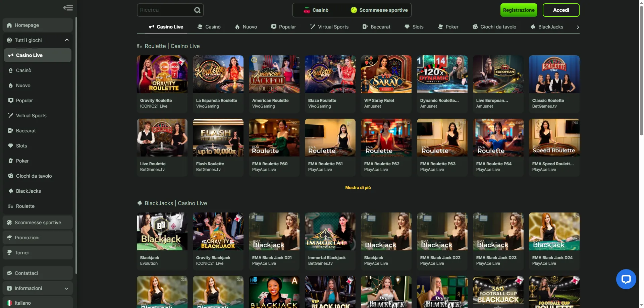Click Mostra di più under Roulette

pyautogui.click(x=358, y=188)
